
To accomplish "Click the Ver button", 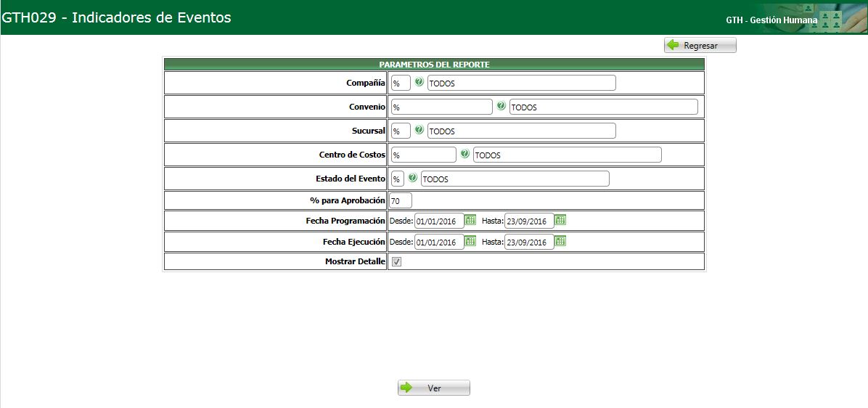I will pos(434,388).
